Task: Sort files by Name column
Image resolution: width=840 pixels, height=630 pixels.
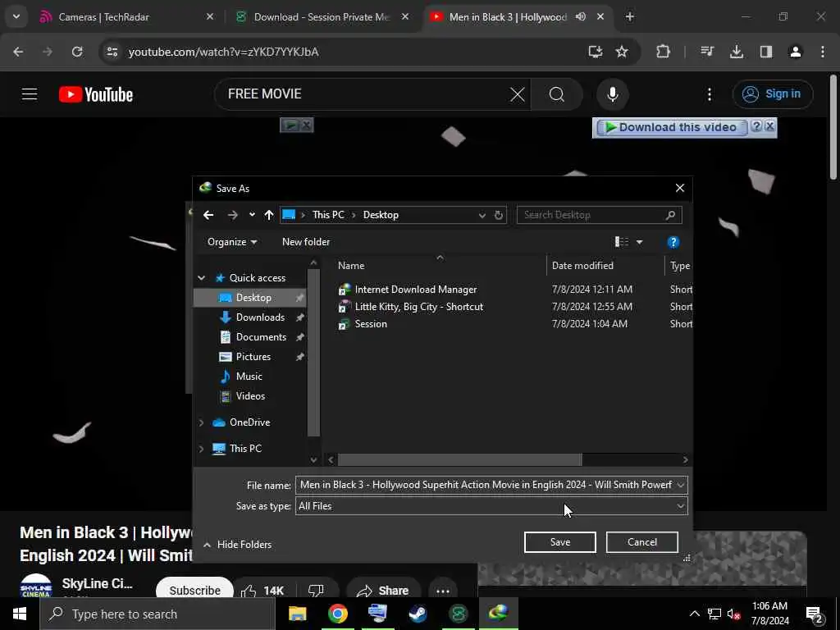Action: [x=351, y=266]
